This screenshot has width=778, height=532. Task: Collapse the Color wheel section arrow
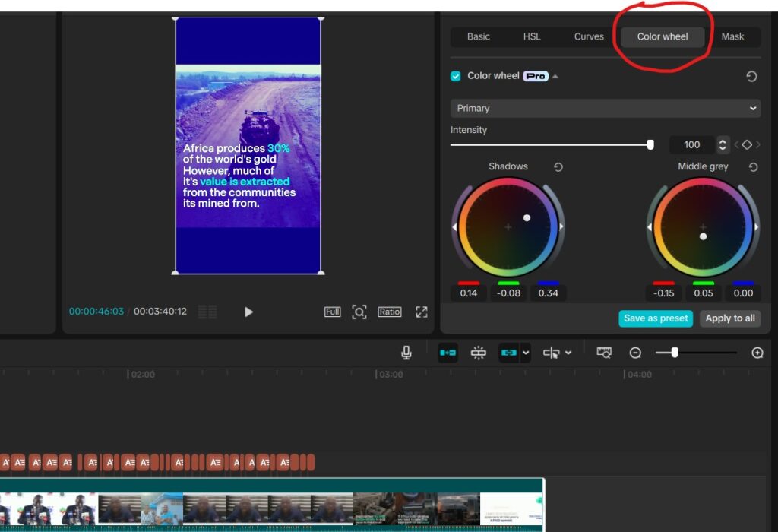pos(555,76)
